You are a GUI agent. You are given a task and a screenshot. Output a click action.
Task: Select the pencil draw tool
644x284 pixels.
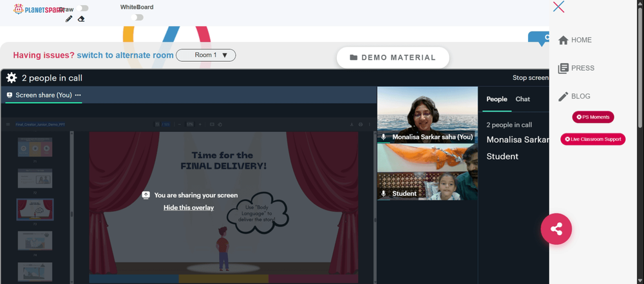(69, 19)
